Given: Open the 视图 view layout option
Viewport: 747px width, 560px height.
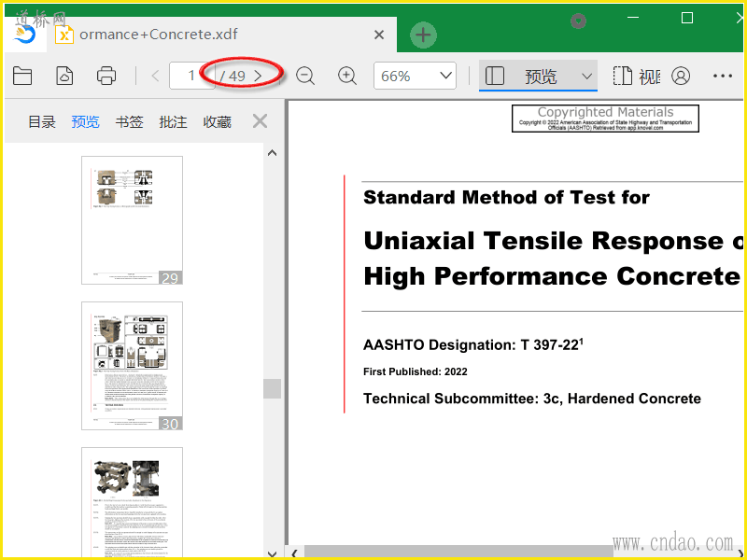Looking at the screenshot, I should [637, 76].
